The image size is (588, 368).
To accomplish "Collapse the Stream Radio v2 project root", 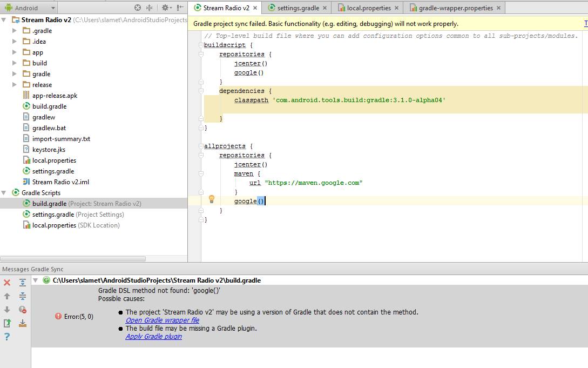I will (4, 20).
